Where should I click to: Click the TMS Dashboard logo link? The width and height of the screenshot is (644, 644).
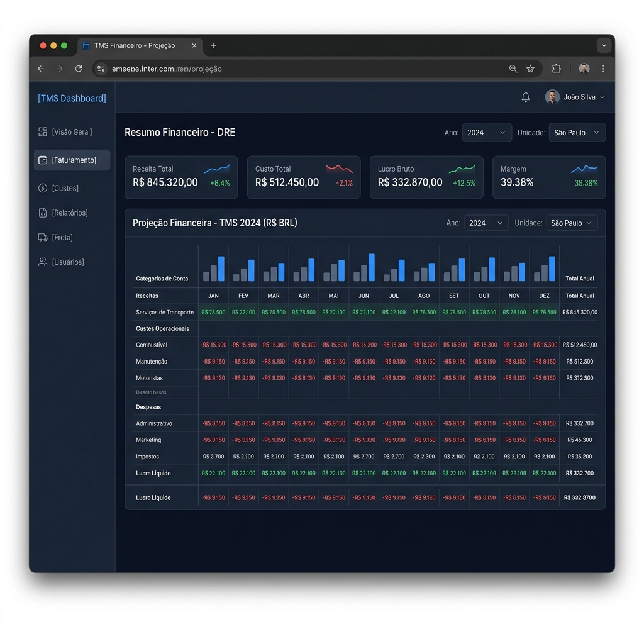pos(72,98)
